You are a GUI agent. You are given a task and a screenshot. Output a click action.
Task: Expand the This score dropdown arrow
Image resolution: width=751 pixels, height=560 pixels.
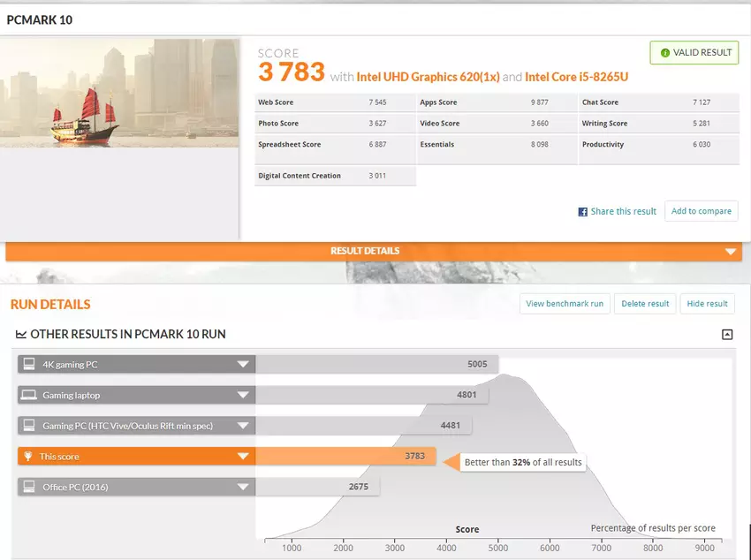(x=242, y=457)
